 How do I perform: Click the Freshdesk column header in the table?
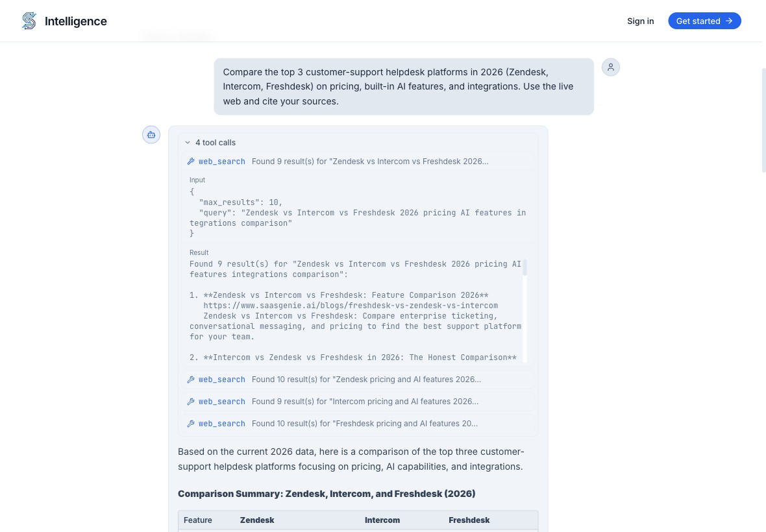(x=469, y=520)
